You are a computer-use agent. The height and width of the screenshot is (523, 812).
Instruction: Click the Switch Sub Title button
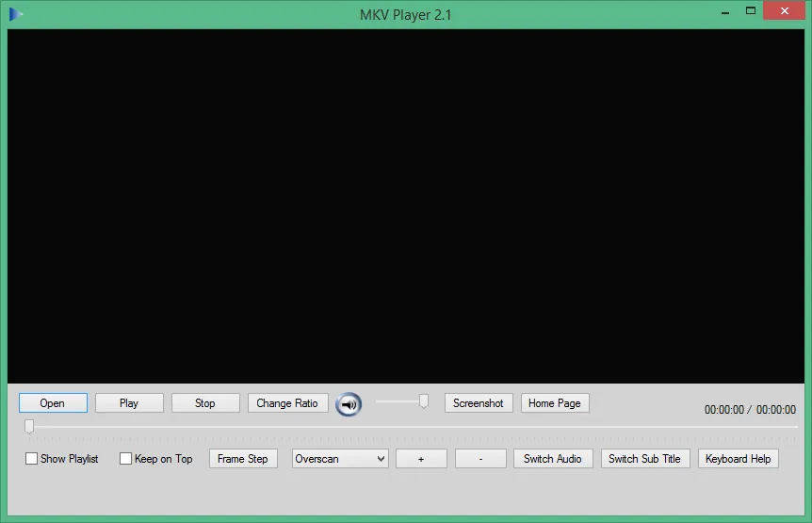tap(644, 459)
